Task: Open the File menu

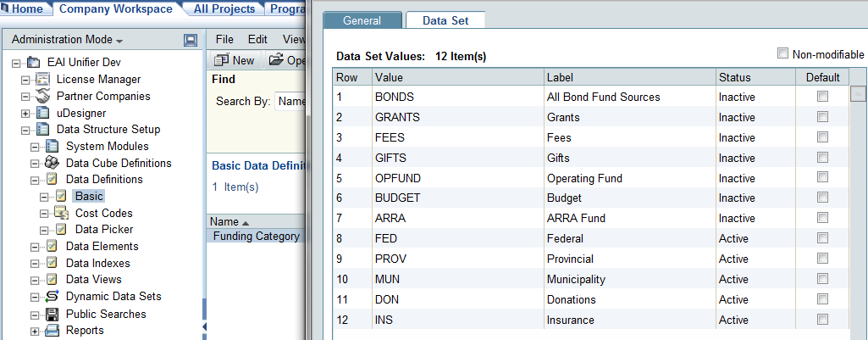Action: click(224, 39)
